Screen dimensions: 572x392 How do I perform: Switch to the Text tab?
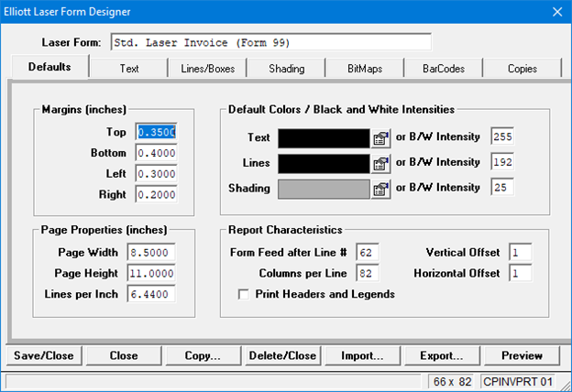click(129, 69)
